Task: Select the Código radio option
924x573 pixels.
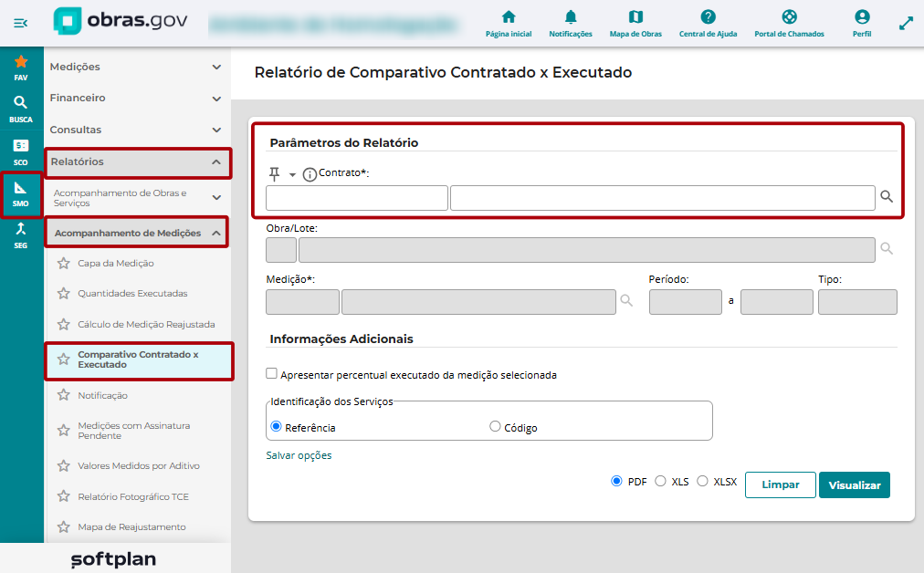Action: pos(495,426)
